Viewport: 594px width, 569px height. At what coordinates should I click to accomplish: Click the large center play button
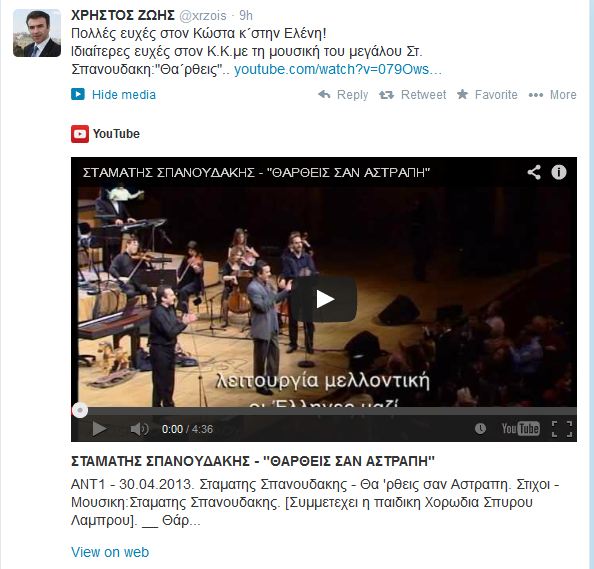point(324,299)
